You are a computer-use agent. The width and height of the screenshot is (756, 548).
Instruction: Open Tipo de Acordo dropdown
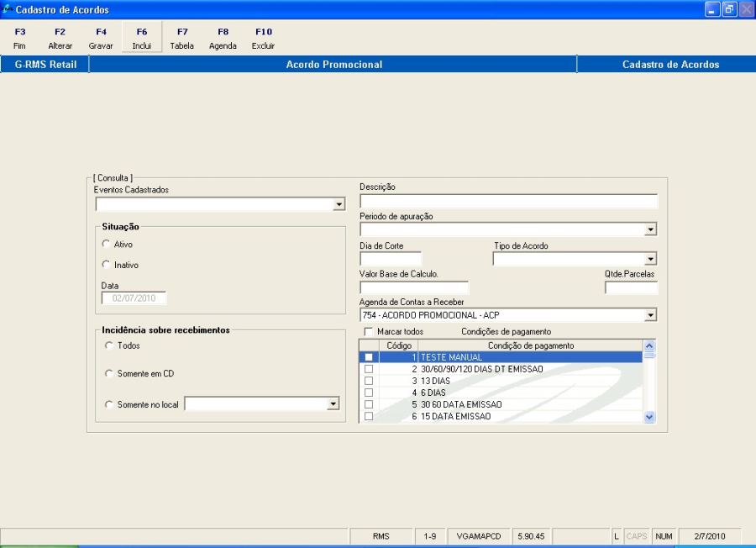click(650, 259)
